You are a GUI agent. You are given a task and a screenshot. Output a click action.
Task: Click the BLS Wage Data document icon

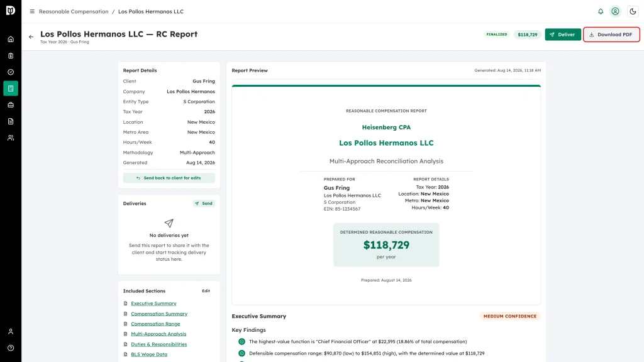[x=126, y=354]
